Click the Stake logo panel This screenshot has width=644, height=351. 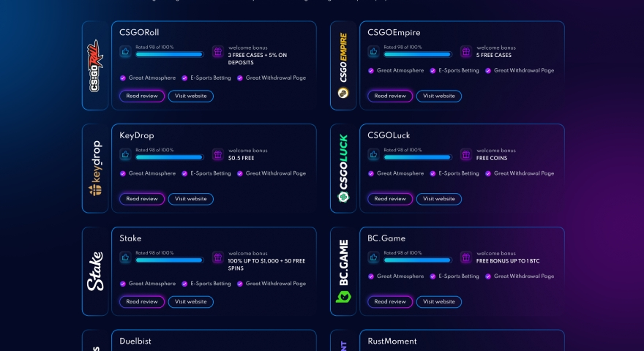tap(95, 271)
